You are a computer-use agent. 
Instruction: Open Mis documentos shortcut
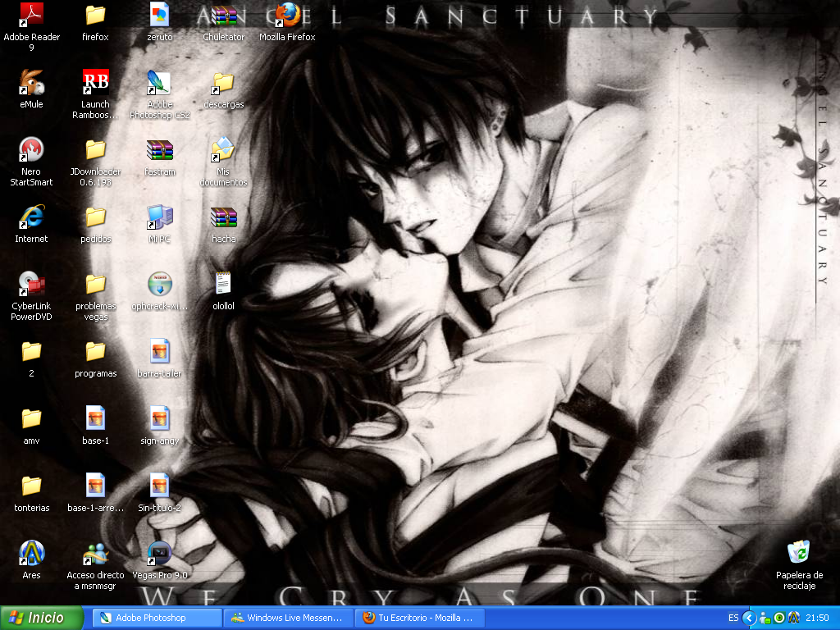coord(223,150)
